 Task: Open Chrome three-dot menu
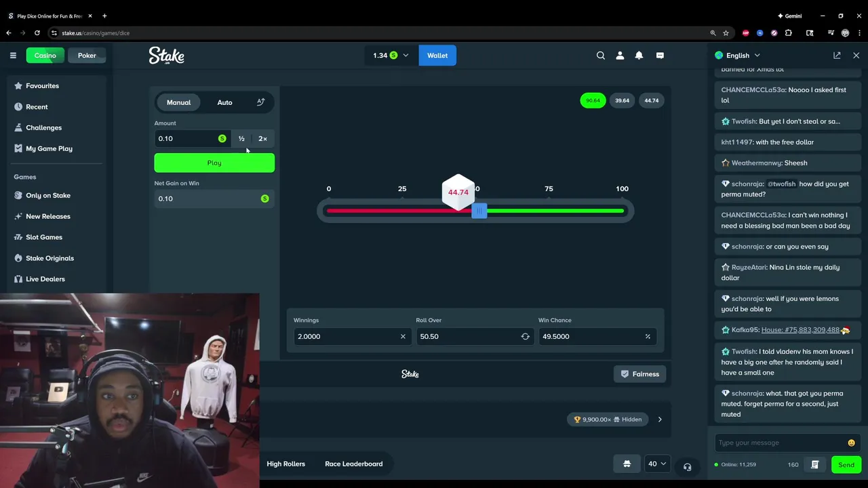pyautogui.click(x=858, y=33)
